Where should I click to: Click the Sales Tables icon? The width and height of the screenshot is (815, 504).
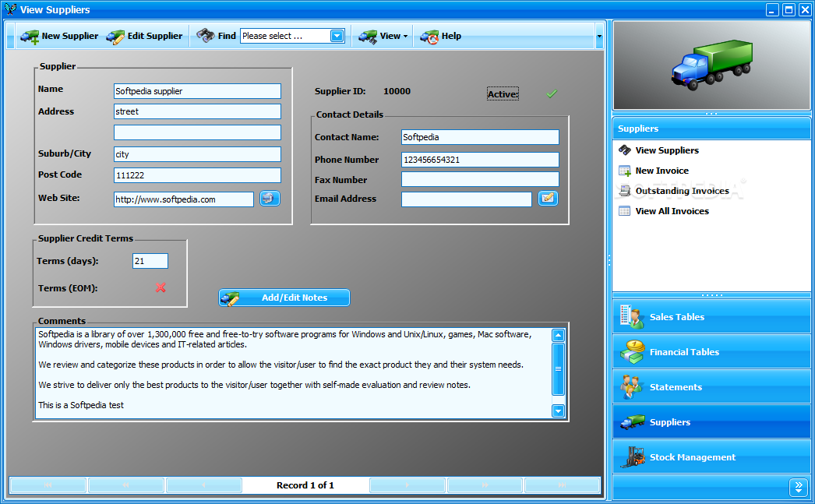click(x=632, y=317)
